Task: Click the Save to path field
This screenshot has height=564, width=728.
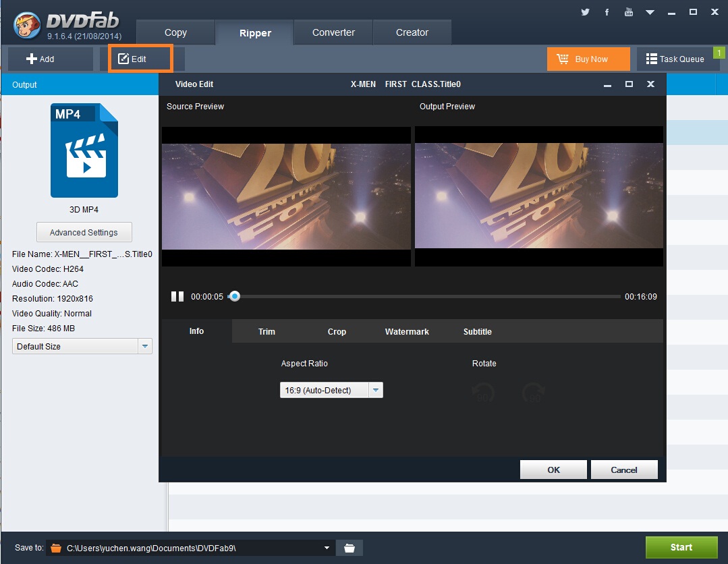Action: [190, 548]
